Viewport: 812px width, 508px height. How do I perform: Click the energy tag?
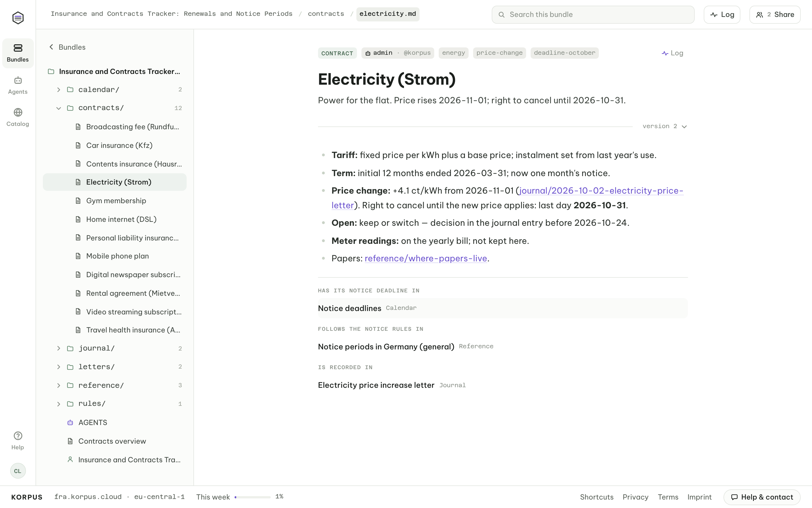(453, 53)
